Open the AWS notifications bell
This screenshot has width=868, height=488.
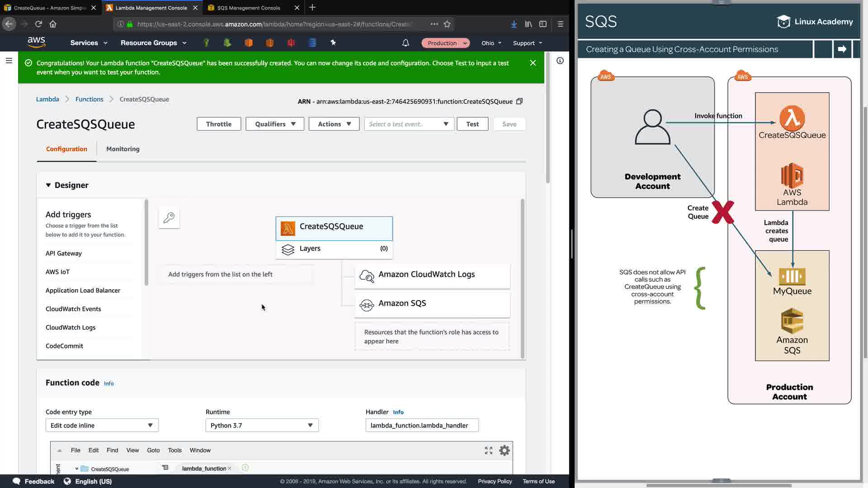(x=406, y=43)
